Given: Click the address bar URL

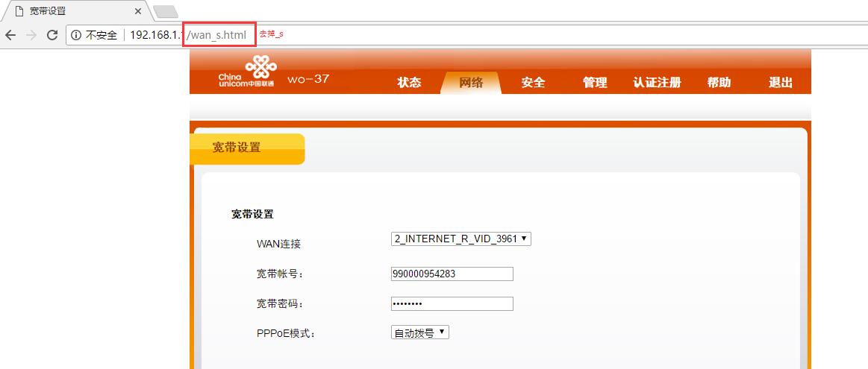Looking at the screenshot, I should click(188, 35).
